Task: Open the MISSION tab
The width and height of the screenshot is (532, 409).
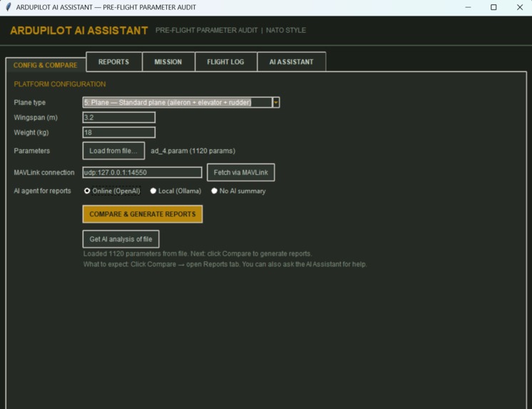Action: click(x=168, y=62)
